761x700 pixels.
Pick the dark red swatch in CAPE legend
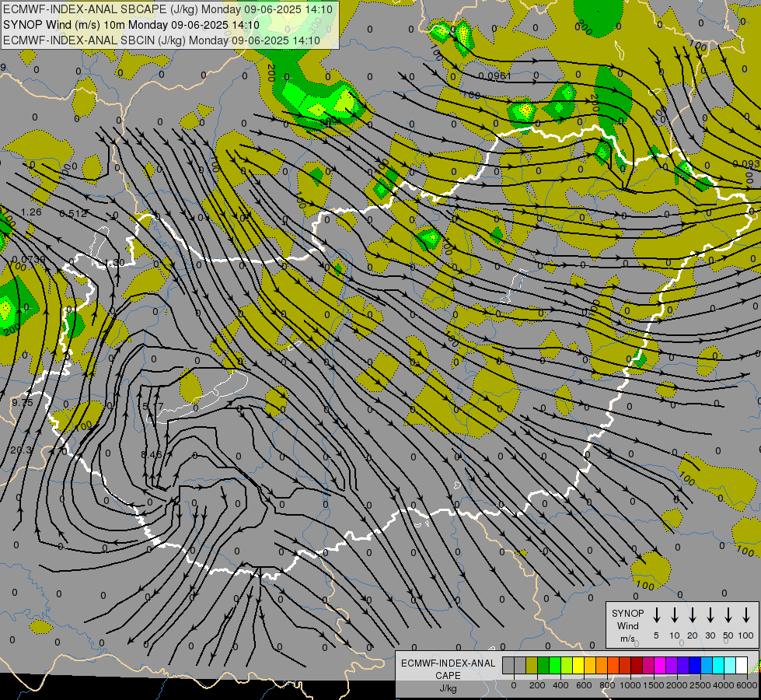(637, 665)
